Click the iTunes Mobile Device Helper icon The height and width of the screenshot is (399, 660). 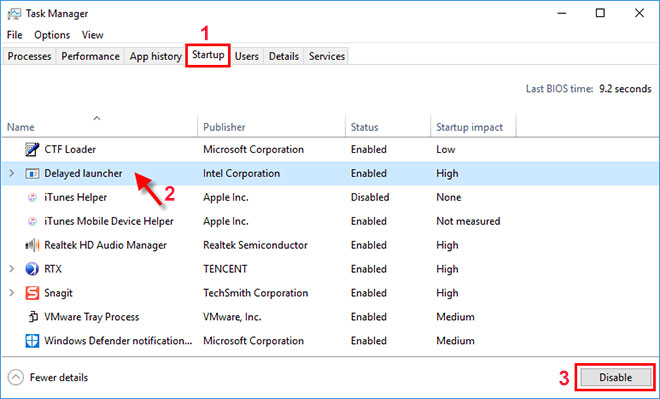tap(32, 221)
